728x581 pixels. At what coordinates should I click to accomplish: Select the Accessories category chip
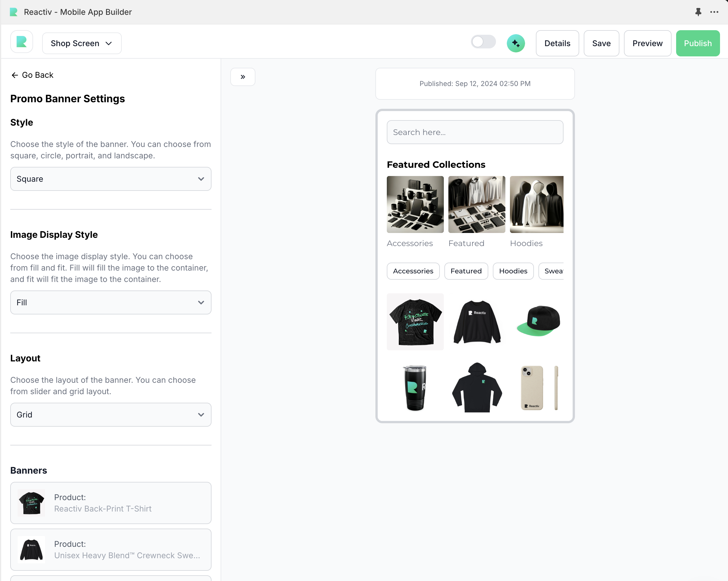[413, 271]
